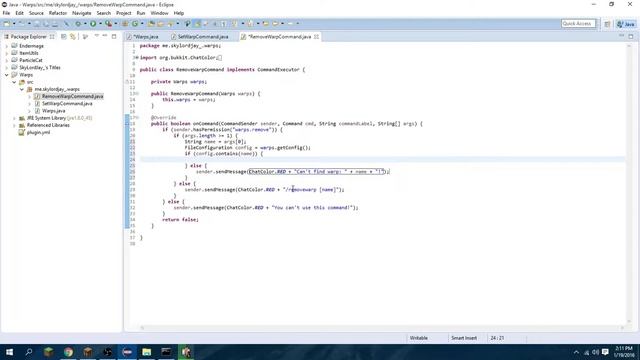Click the Open Perspective icon

pyautogui.click(x=607, y=24)
